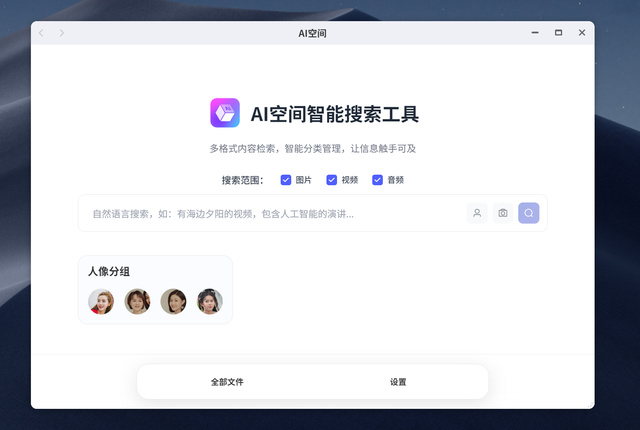Select the fourth portrait with headdress
Viewport: 640px width, 430px height.
pos(210,301)
